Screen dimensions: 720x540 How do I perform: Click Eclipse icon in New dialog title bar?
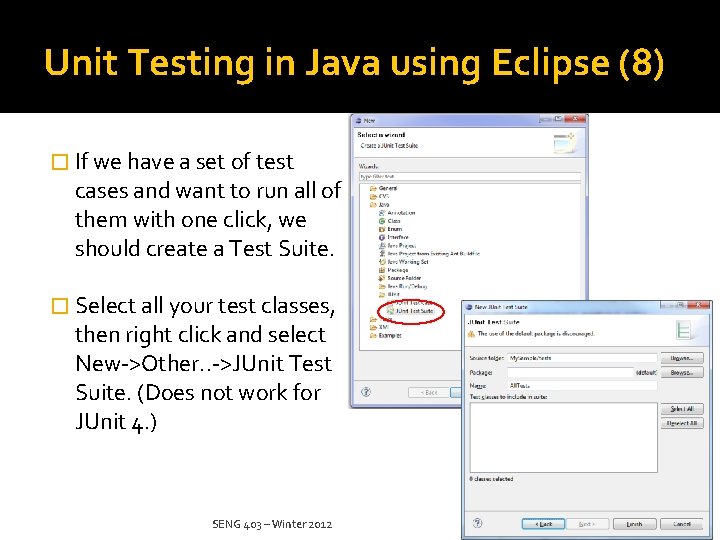(359, 121)
